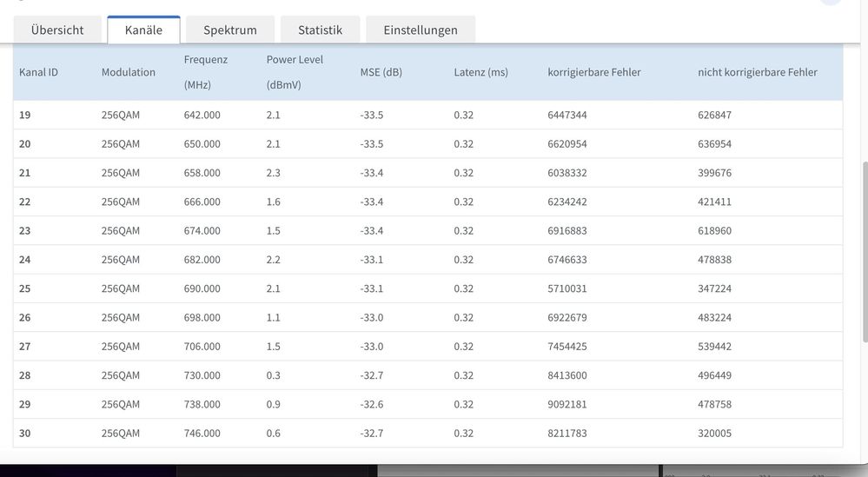The height and width of the screenshot is (477, 868).
Task: Click the korrigierbare Fehler column header
Action: pyautogui.click(x=593, y=72)
